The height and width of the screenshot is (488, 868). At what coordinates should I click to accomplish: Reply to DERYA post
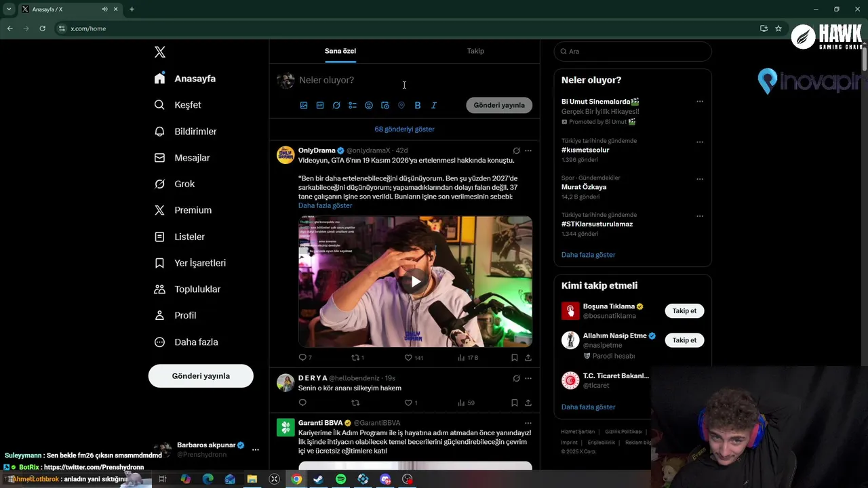click(302, 403)
